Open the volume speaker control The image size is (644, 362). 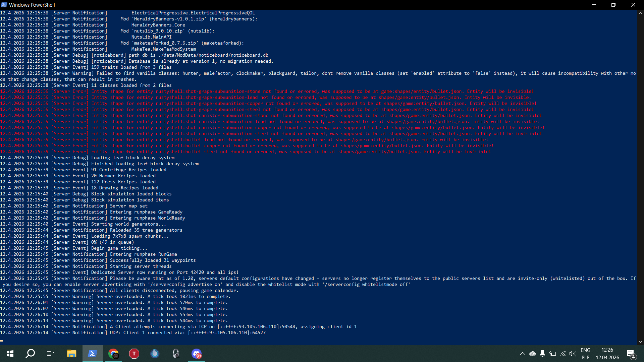(573, 354)
